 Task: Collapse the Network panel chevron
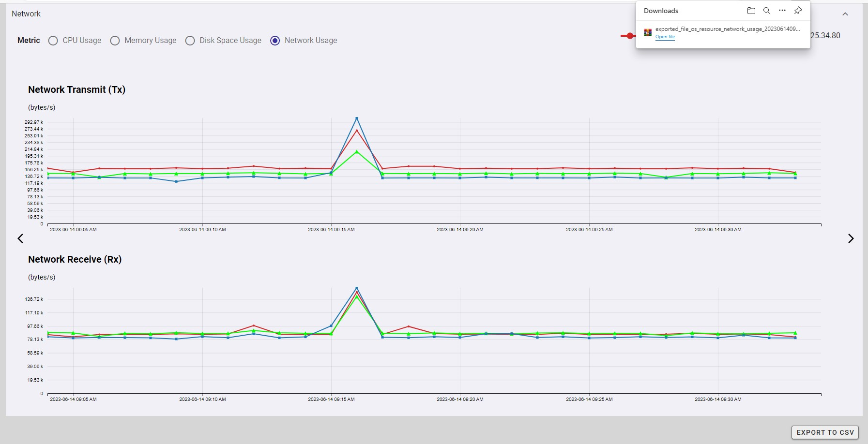845,14
